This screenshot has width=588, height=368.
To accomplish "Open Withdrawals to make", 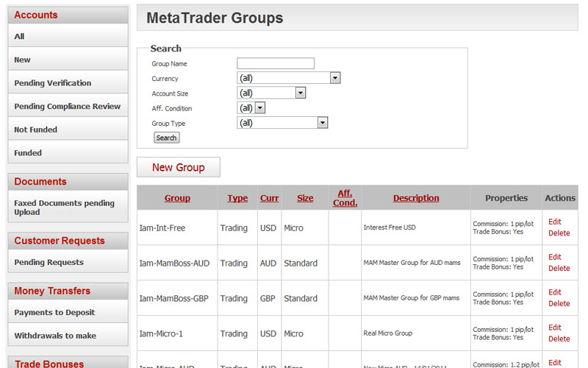I will [68, 336].
